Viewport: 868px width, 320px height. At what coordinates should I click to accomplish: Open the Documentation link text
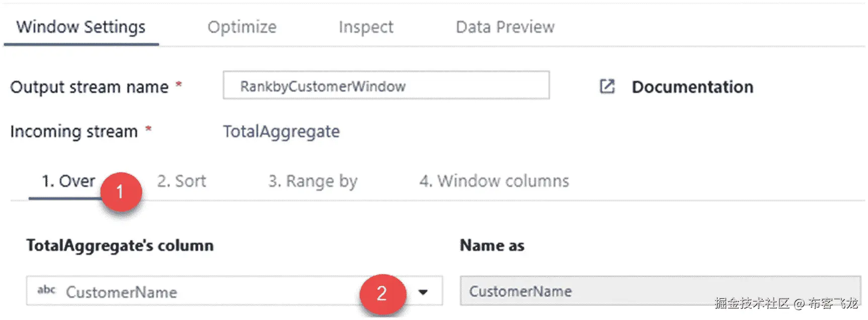[x=692, y=87]
